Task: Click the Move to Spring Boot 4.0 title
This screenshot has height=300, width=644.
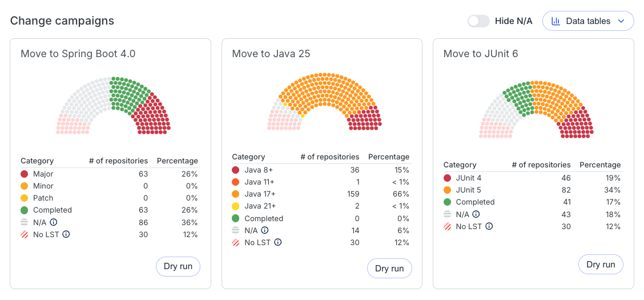Action: 78,54
